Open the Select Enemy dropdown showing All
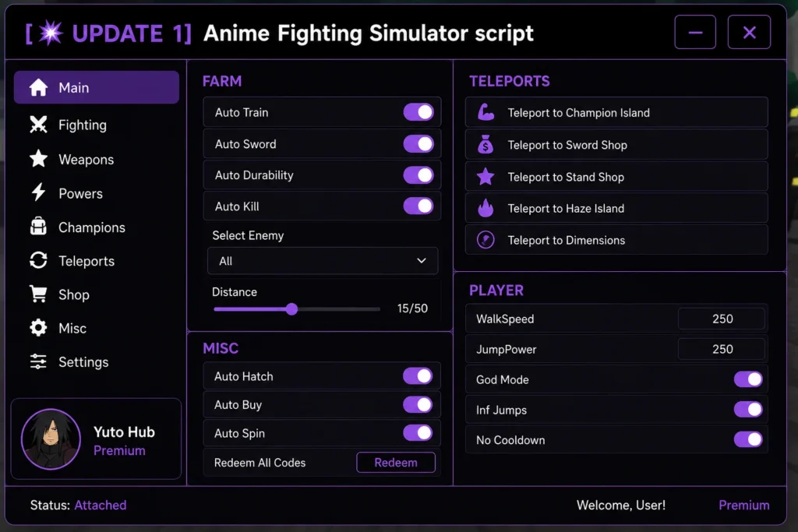This screenshot has width=798, height=532. click(322, 261)
